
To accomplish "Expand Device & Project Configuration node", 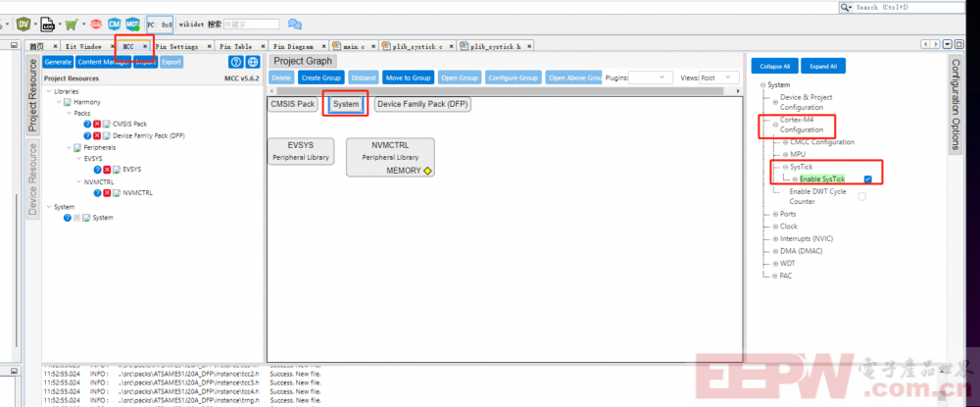I will tap(775, 102).
